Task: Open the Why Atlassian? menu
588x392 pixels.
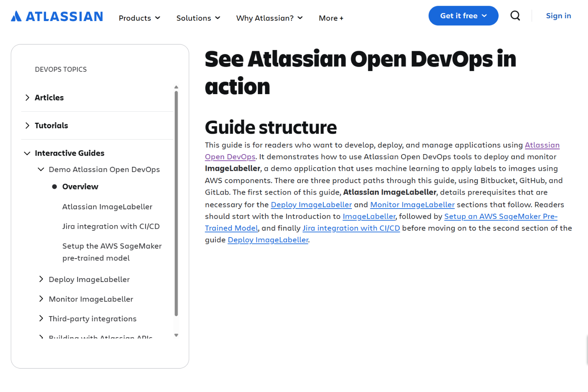Action: pyautogui.click(x=269, y=18)
